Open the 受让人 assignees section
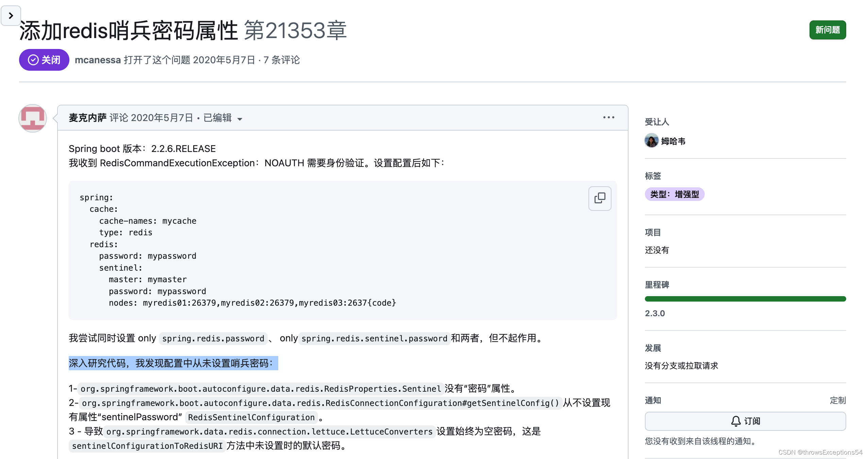 coord(657,122)
